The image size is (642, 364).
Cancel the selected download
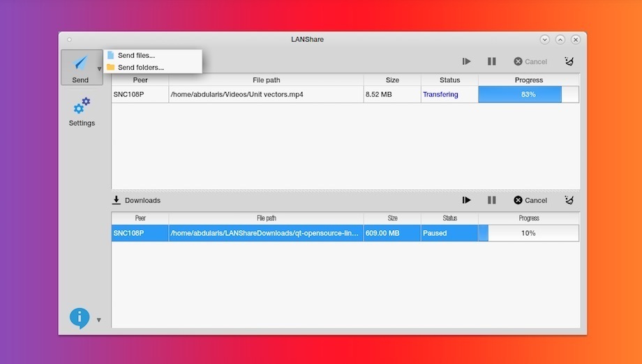[530, 200]
